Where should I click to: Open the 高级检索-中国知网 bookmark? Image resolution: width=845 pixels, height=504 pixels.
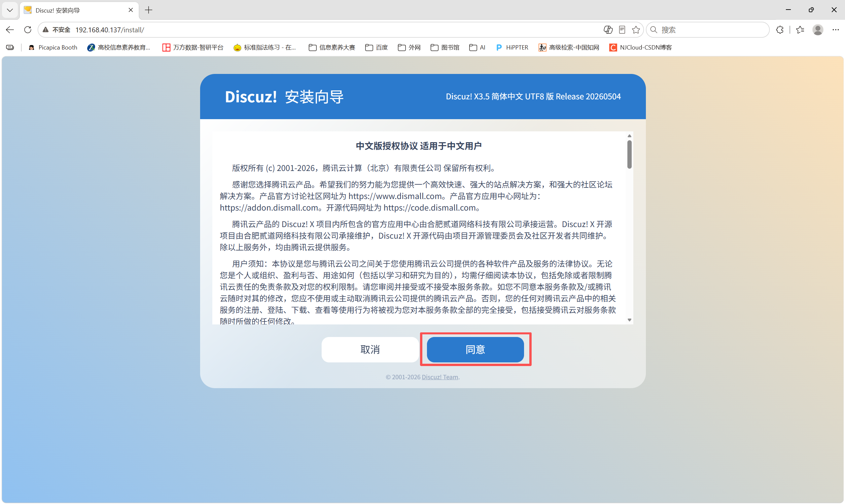tap(569, 48)
